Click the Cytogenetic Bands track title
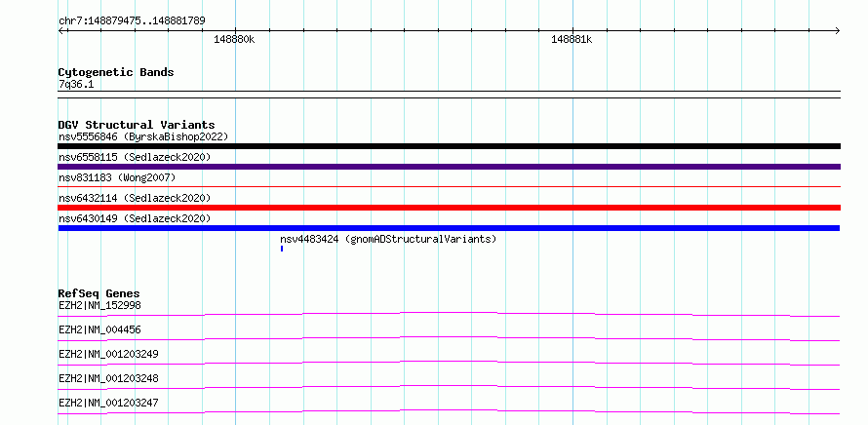 (x=116, y=72)
